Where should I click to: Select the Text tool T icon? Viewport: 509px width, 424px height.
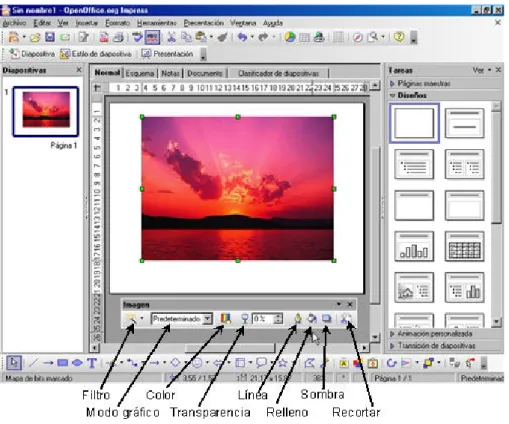[x=92, y=363]
